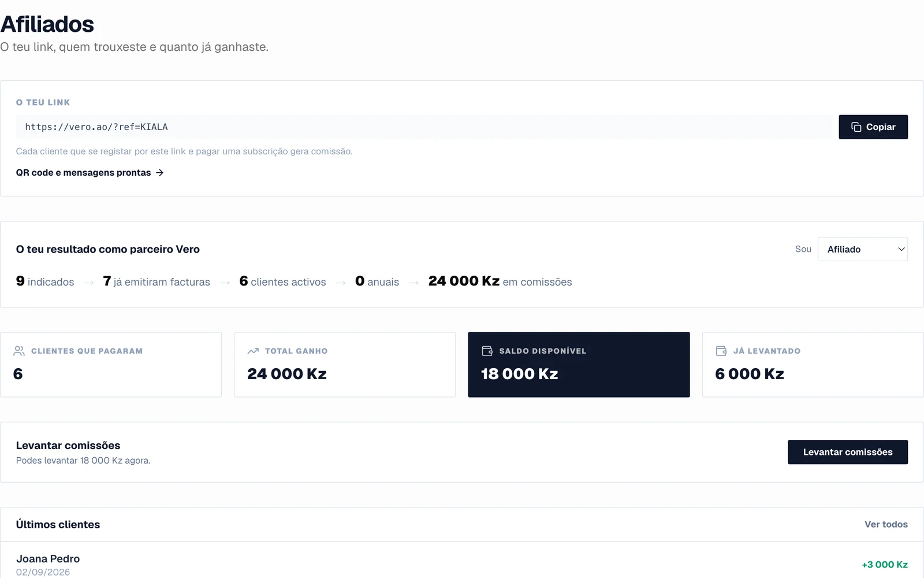Click the 0 anuais figure
Image resolution: width=924 pixels, height=578 pixels.
(x=377, y=281)
